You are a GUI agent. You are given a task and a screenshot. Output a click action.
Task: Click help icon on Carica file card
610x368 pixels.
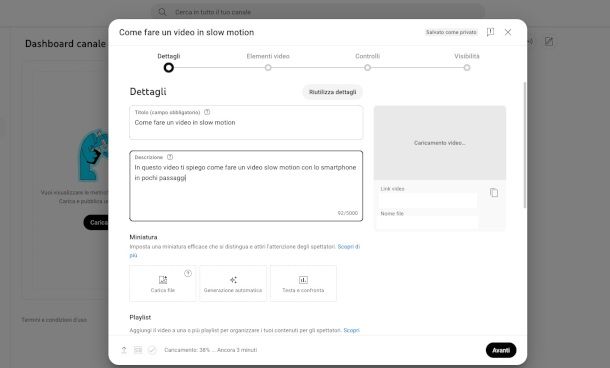point(188,273)
